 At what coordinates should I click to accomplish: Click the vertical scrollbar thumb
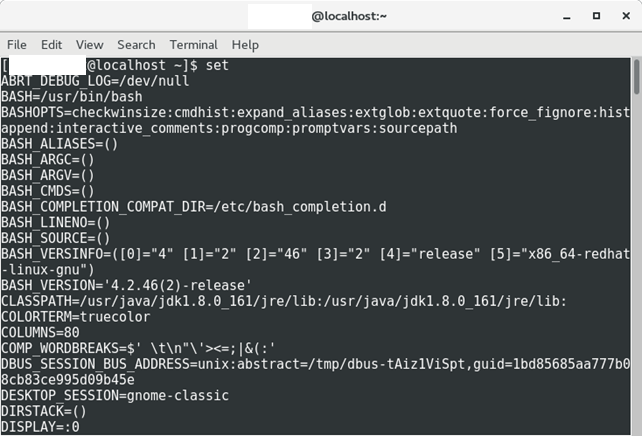(636, 77)
